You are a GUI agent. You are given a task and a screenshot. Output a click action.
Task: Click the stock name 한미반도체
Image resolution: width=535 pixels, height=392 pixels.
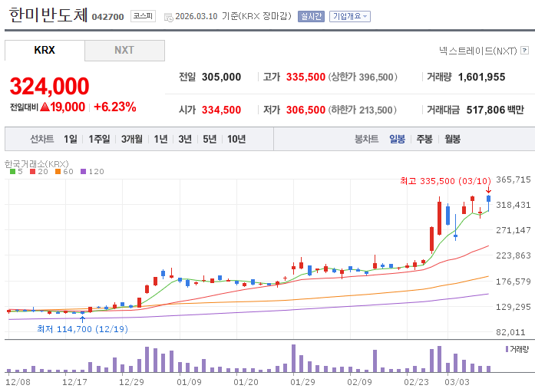coord(48,15)
